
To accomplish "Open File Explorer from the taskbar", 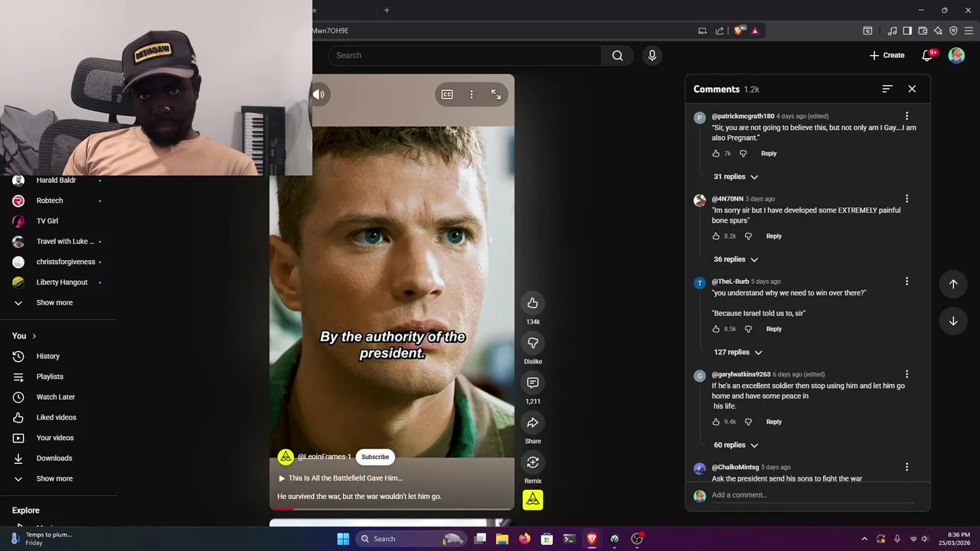I will coord(502,539).
